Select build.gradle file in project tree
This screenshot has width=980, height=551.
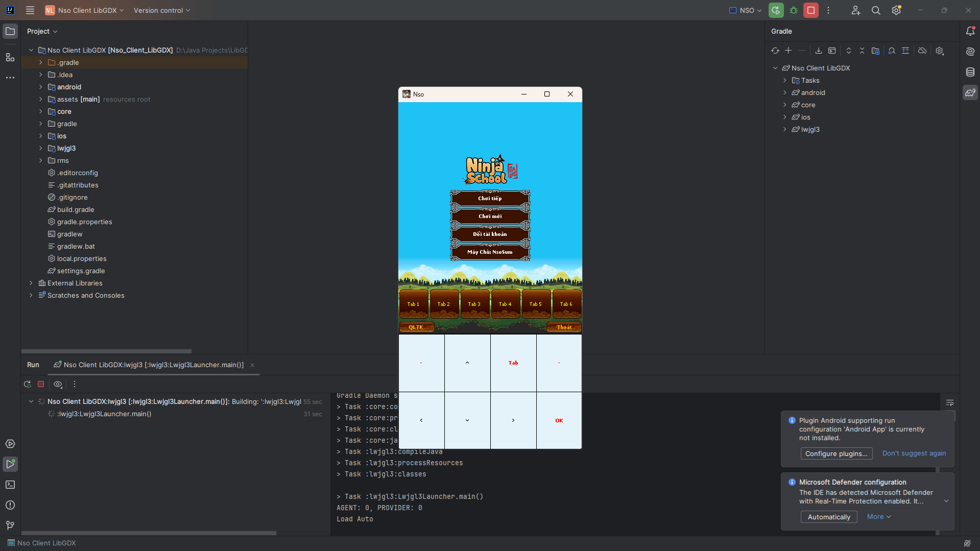[71, 209]
